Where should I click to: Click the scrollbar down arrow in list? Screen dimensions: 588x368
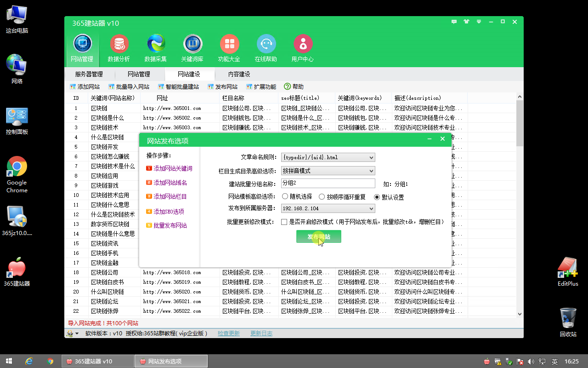click(x=520, y=314)
